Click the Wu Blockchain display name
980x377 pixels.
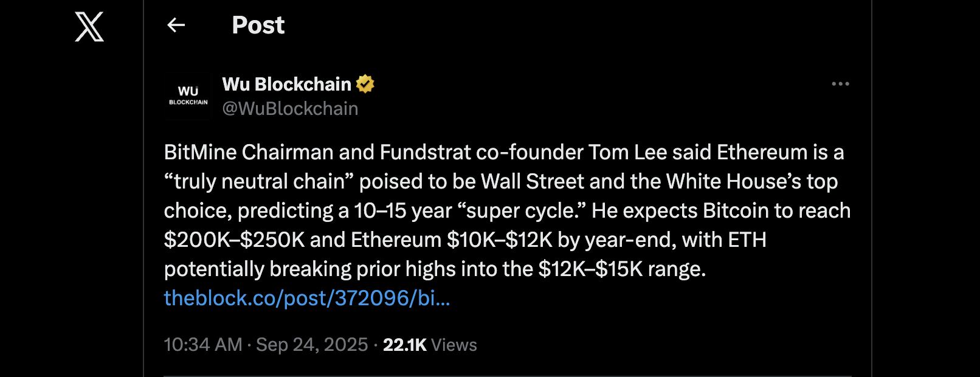[286, 84]
